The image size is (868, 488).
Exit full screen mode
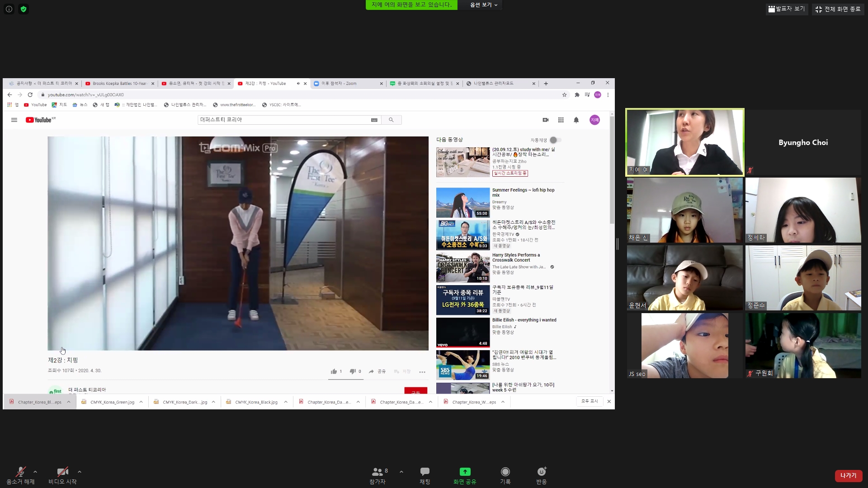838,9
